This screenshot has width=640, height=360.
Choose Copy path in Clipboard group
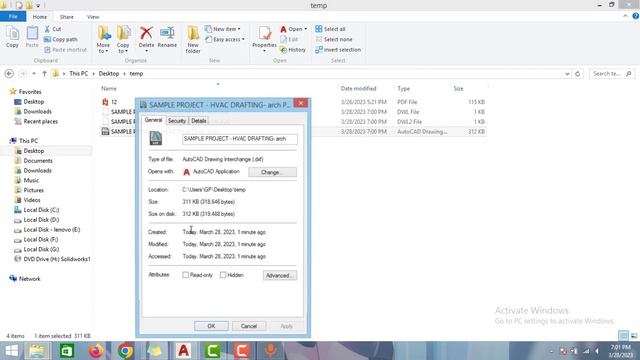pos(60,39)
